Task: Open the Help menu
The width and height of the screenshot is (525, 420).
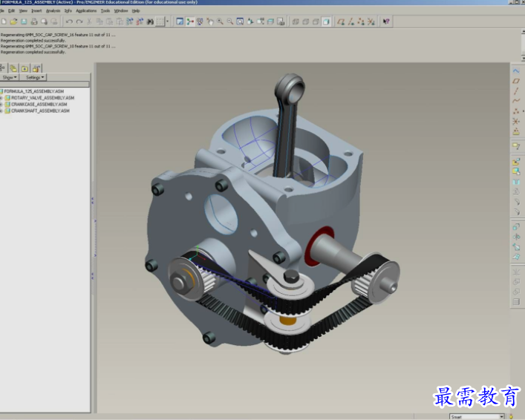Action: click(x=136, y=10)
